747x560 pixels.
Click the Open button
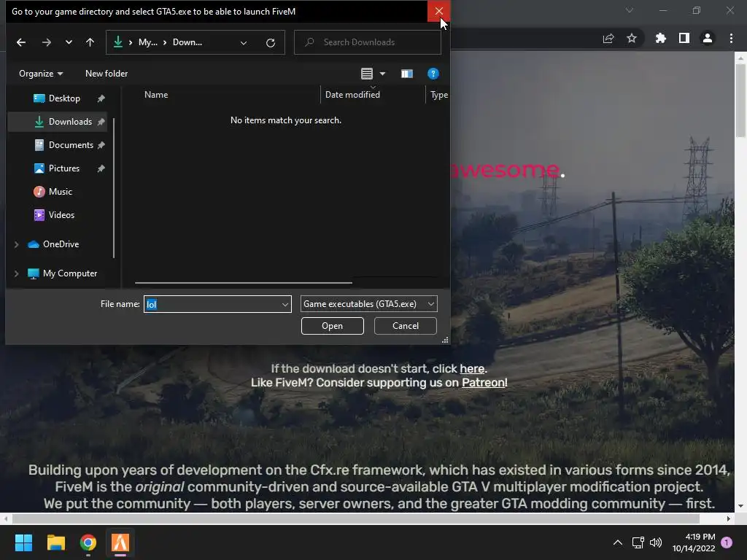332,326
